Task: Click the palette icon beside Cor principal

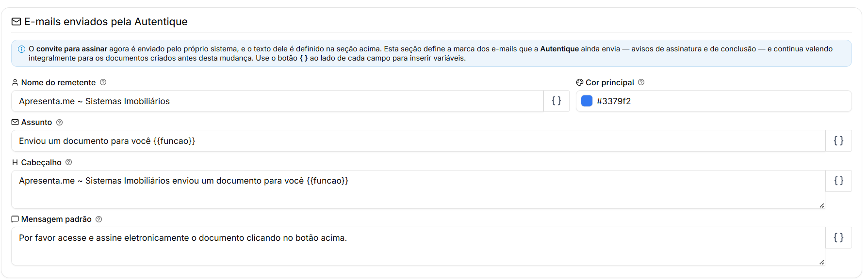Action: click(x=579, y=82)
